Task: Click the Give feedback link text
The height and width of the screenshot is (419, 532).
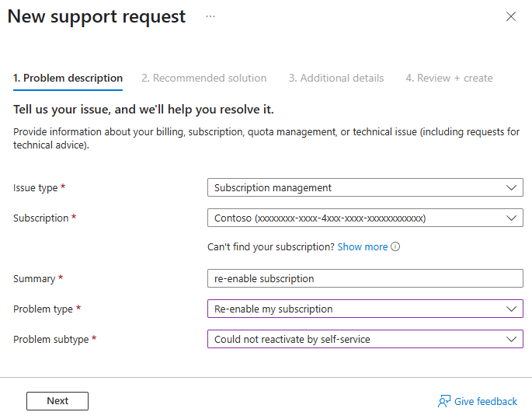Action: [485, 401]
